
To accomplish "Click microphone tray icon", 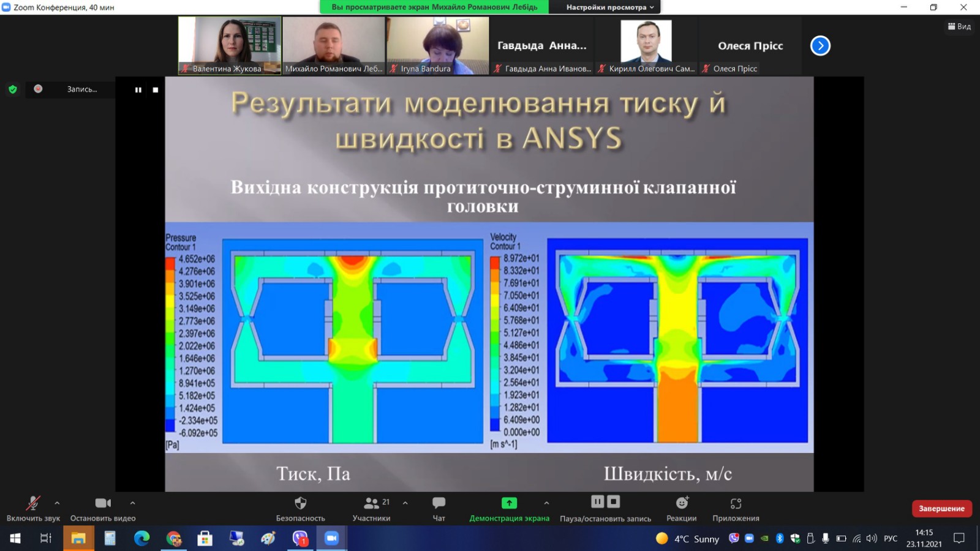I will click(x=826, y=538).
